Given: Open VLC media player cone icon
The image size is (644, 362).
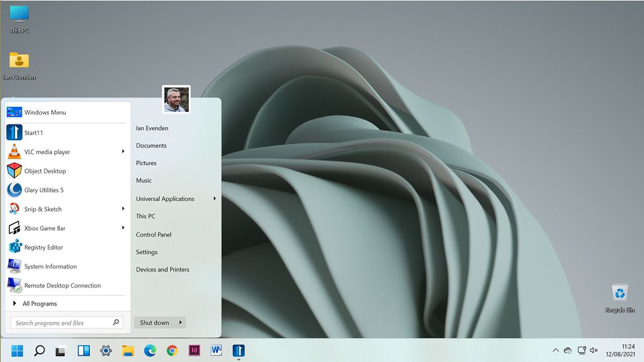Looking at the screenshot, I should [14, 152].
